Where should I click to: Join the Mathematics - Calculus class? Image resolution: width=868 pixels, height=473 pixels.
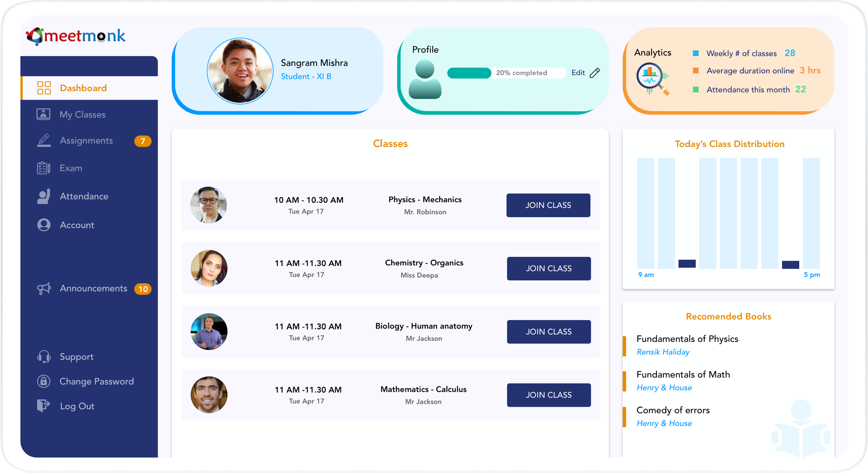click(x=548, y=395)
